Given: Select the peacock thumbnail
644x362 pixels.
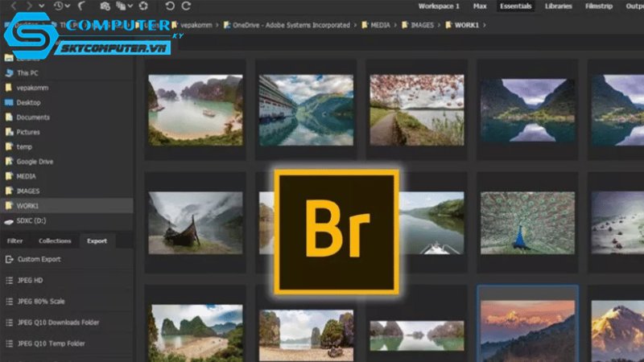Looking at the screenshot, I should point(528,223).
